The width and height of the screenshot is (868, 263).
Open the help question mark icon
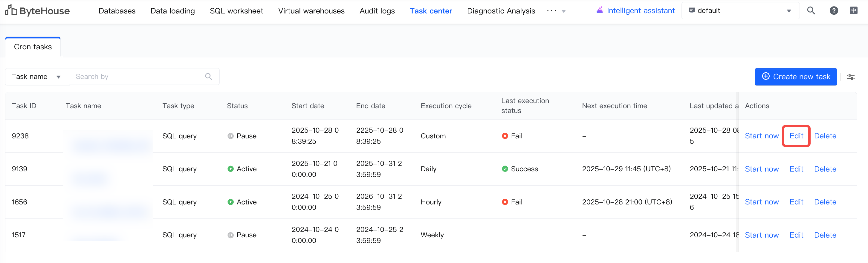point(834,11)
